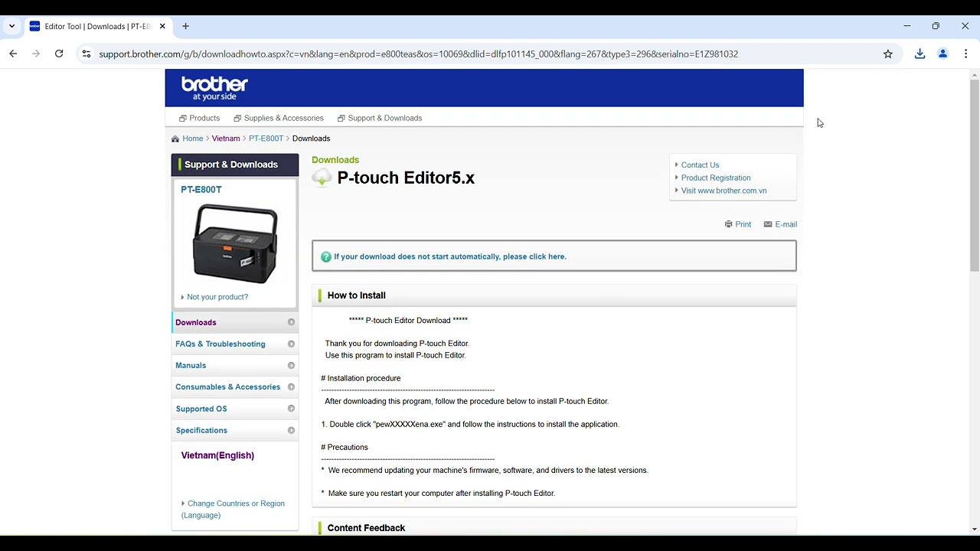Screen dimensions: 980x551
Task: Visit www.brother.com.vn link
Action: click(724, 191)
